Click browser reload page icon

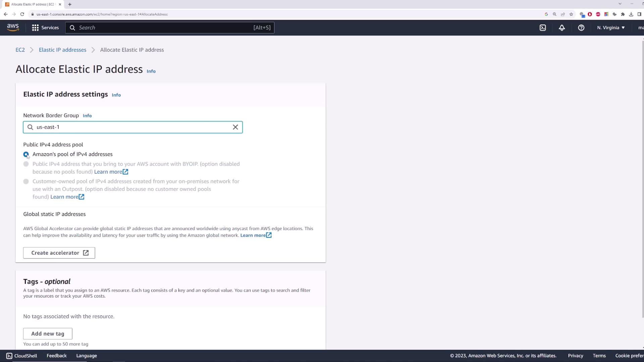pos(22,14)
